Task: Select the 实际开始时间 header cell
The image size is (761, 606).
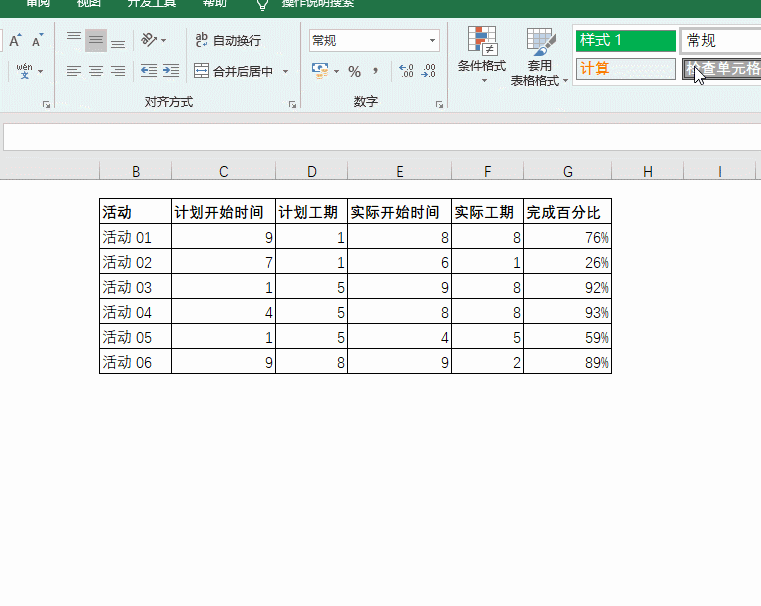Action: 399,212
